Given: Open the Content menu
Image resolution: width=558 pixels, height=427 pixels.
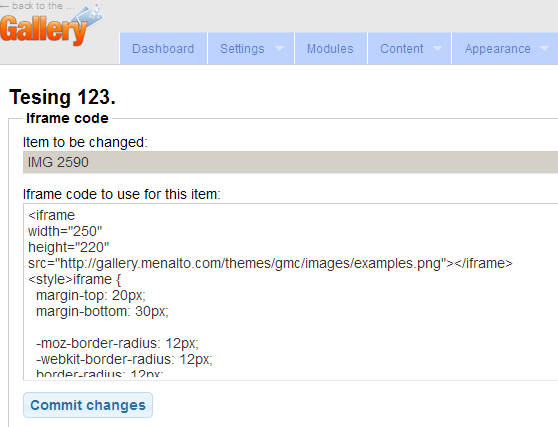Looking at the screenshot, I should [402, 48].
